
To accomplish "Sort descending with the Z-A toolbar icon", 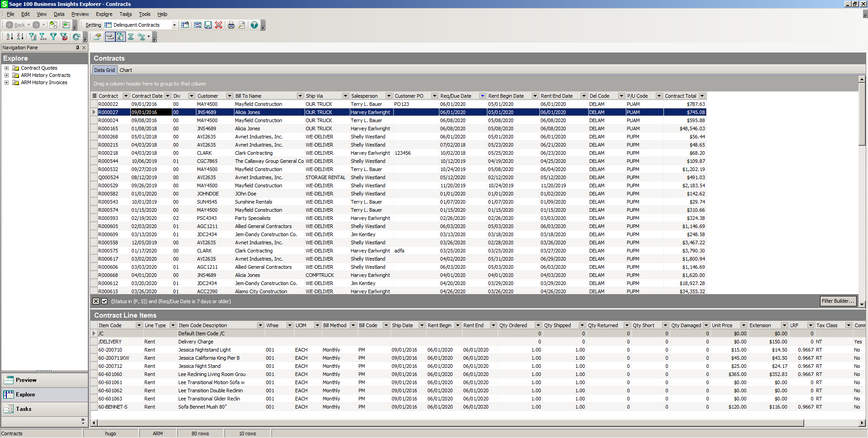I will (20, 37).
